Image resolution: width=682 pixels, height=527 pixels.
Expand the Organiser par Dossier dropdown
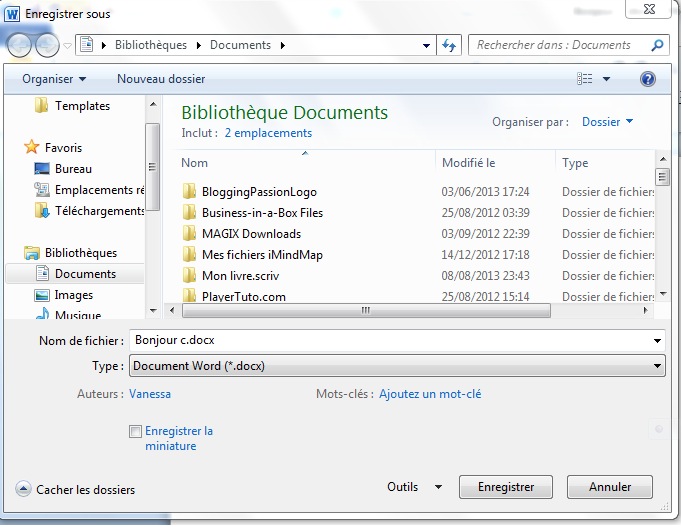[608, 122]
